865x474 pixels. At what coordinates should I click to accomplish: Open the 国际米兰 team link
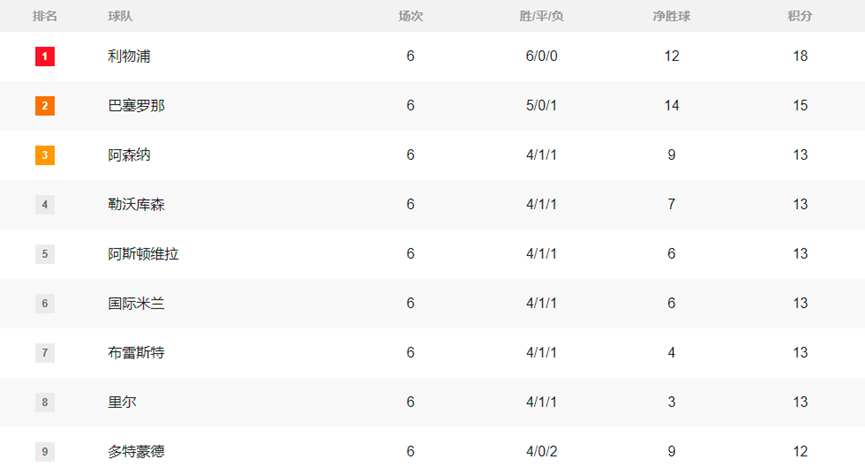[x=136, y=303]
